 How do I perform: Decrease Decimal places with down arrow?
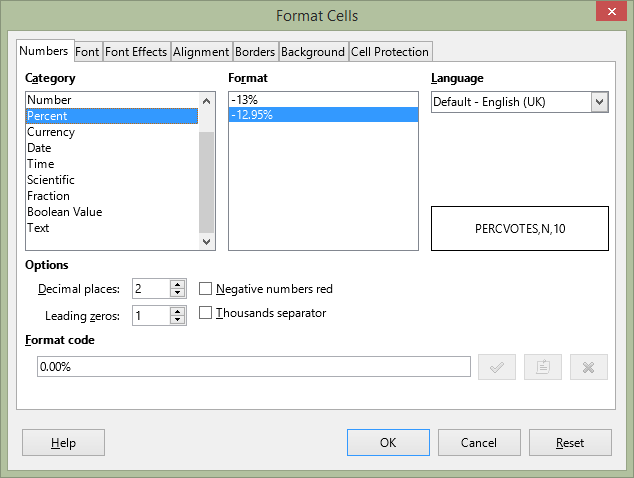point(178,293)
